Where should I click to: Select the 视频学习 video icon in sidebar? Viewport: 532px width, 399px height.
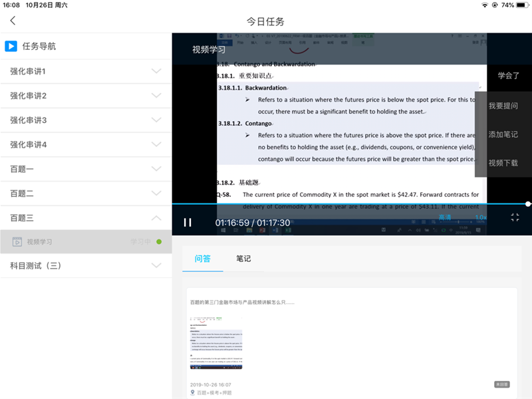click(x=18, y=242)
